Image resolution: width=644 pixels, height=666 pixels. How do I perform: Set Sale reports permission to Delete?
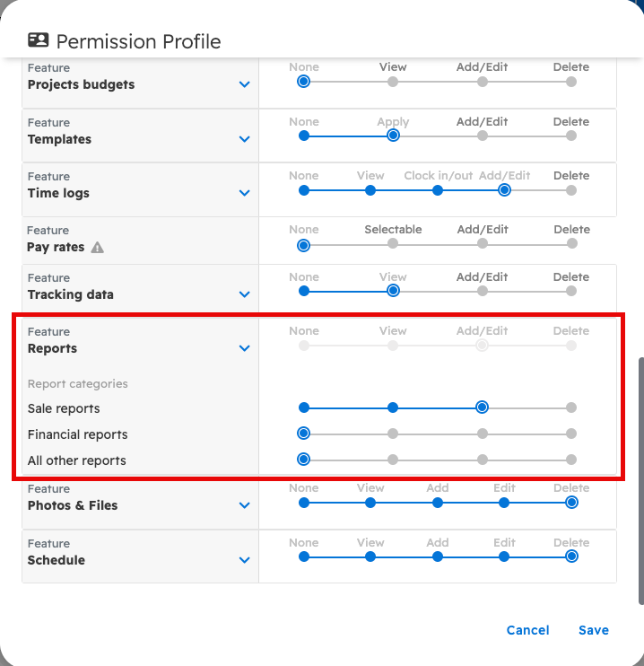point(571,407)
